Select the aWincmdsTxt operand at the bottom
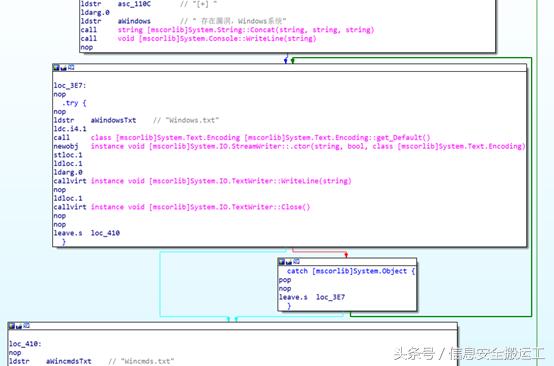 pos(69,361)
